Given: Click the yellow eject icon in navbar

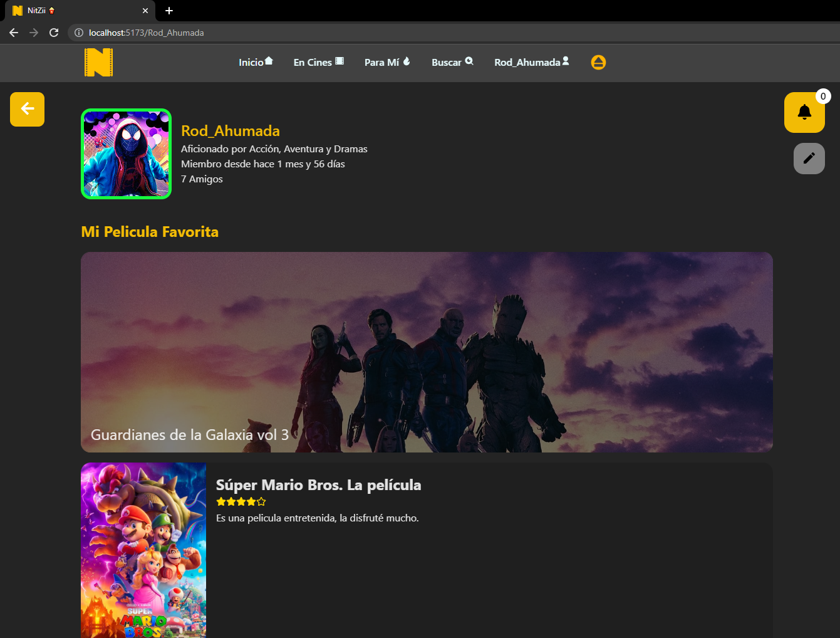Looking at the screenshot, I should click(x=598, y=62).
